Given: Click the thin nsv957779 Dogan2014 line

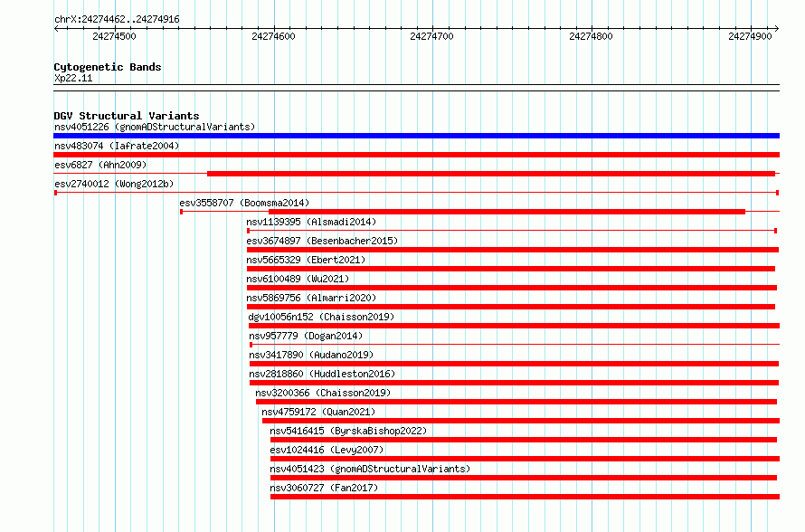Looking at the screenshot, I should click(x=515, y=345).
